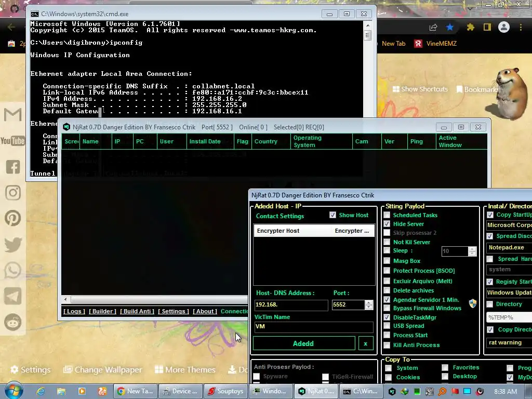The height and width of the screenshot is (399, 532).
Task: Open Windows Explorer folder taskbar icon
Action: coord(61,391)
